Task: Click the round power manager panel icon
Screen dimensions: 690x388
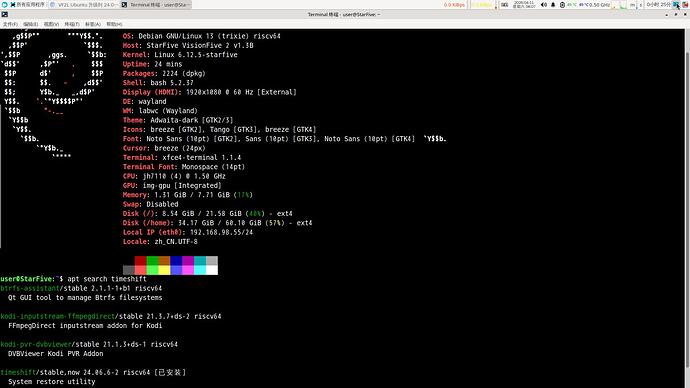Action: 562,5
